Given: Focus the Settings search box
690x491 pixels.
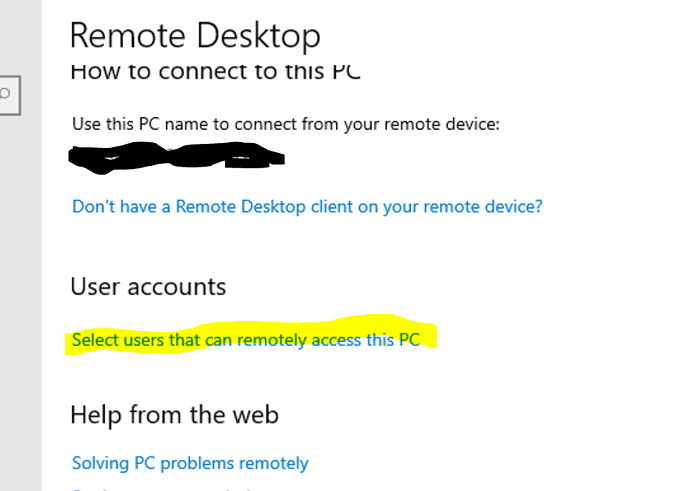Looking at the screenshot, I should pos(10,95).
